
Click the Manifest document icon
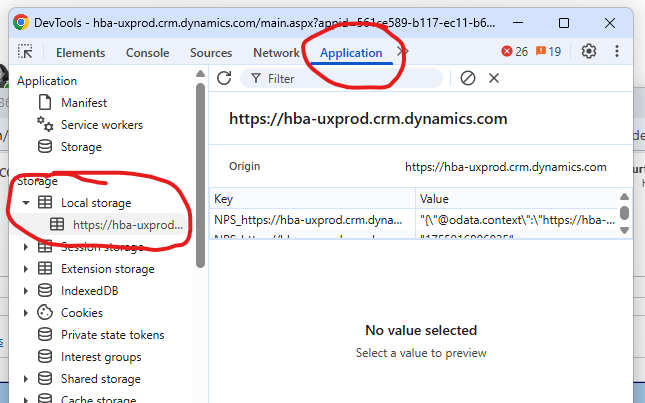pos(45,102)
